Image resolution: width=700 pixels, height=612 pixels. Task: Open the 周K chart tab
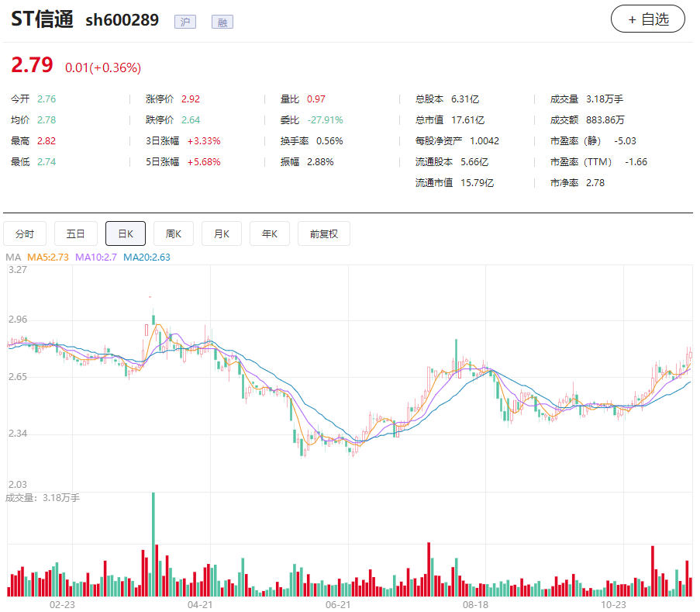[x=174, y=233]
